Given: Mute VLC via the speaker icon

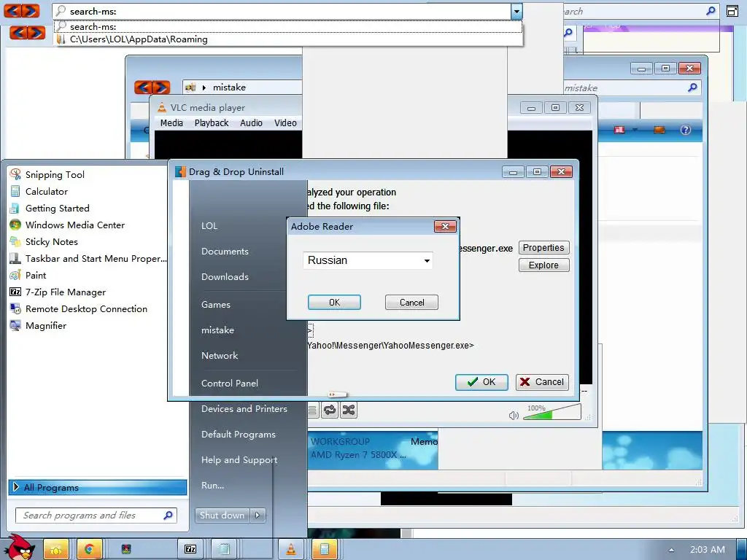Looking at the screenshot, I should point(513,415).
